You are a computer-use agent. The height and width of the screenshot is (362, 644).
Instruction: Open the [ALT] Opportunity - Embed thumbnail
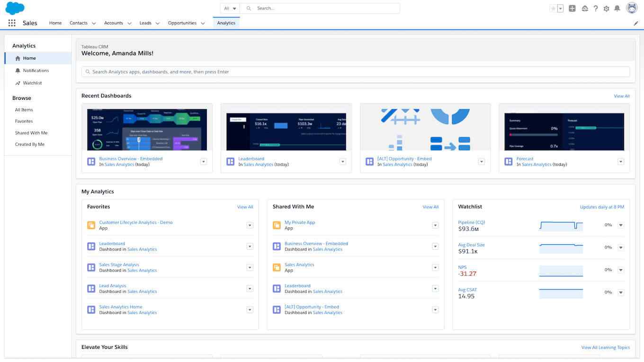click(425, 130)
